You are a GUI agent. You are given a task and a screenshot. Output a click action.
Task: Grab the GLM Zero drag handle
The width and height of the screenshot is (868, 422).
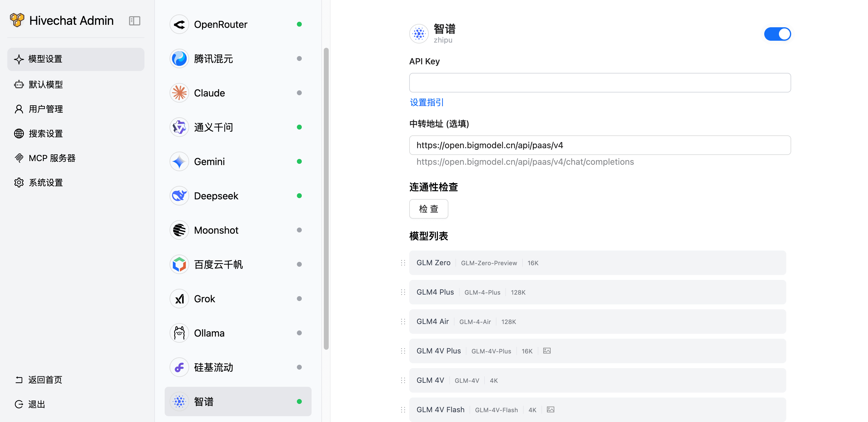[x=403, y=263]
